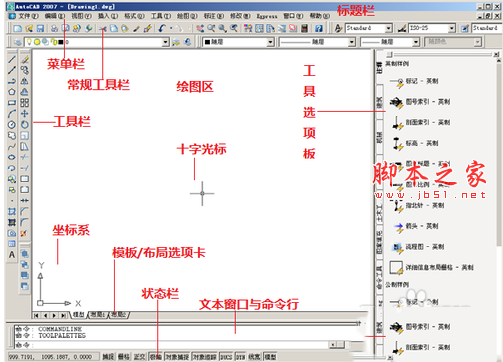This screenshot has height=362, width=503.
Task: Click the Pan realtime icon
Action: [x=200, y=28]
